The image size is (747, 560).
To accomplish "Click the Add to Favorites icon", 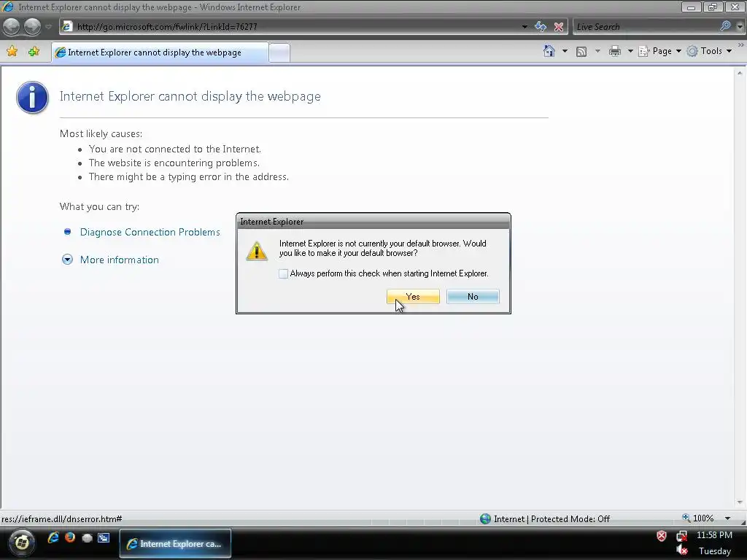I will 34,52.
